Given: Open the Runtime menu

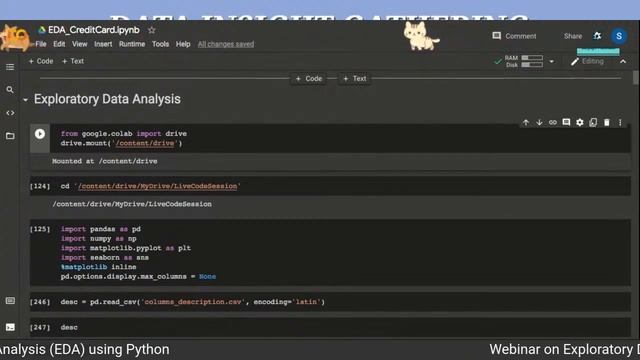Looking at the screenshot, I should coord(132,44).
